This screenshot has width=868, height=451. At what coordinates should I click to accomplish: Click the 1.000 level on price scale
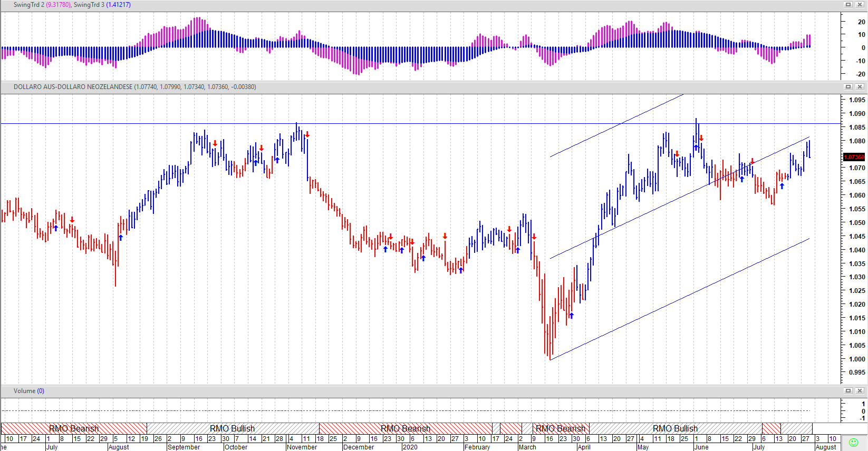[x=857, y=359]
